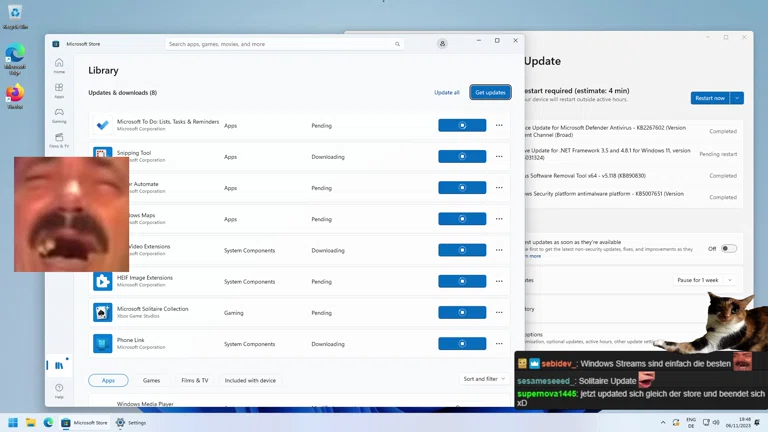Click the Update all link
This screenshot has width=768, height=432.
[x=447, y=92]
